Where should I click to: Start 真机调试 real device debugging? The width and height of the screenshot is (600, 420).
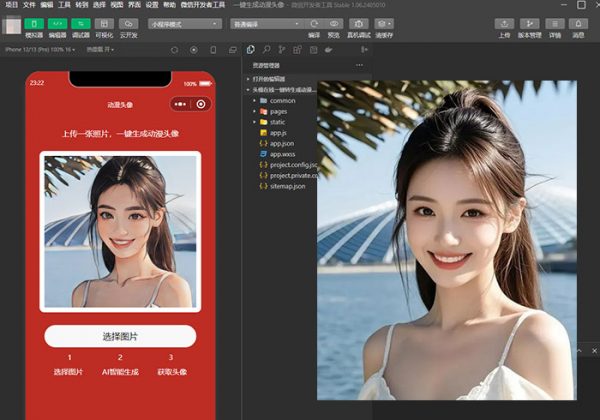[x=358, y=23]
